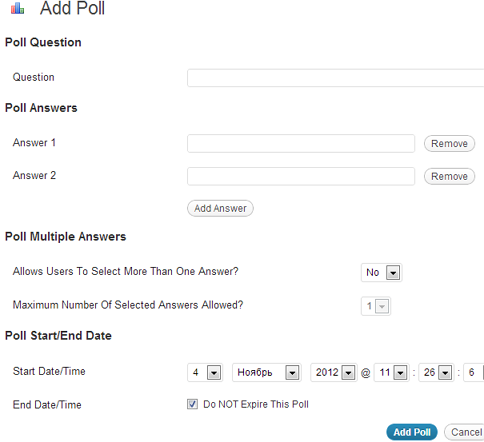Image resolution: width=484 pixels, height=442 pixels.
Task: Expand the start minute dropdown showing 26
Action: (x=436, y=372)
